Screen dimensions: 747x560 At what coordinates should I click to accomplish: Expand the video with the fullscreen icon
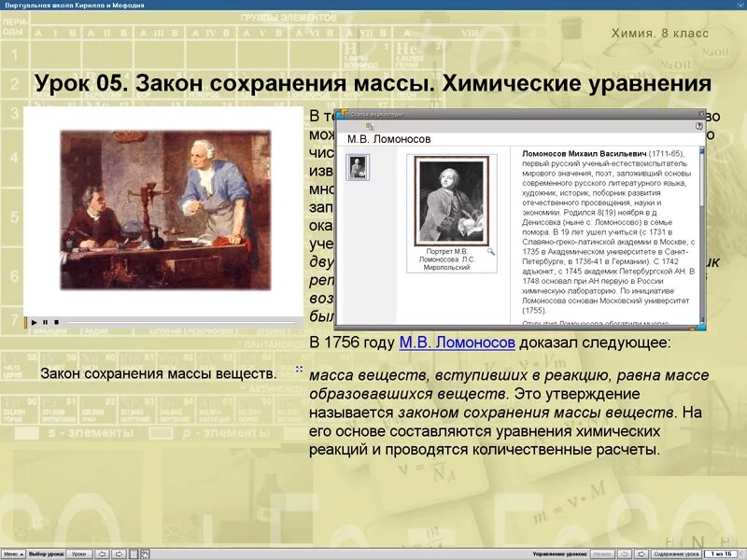pos(299,369)
